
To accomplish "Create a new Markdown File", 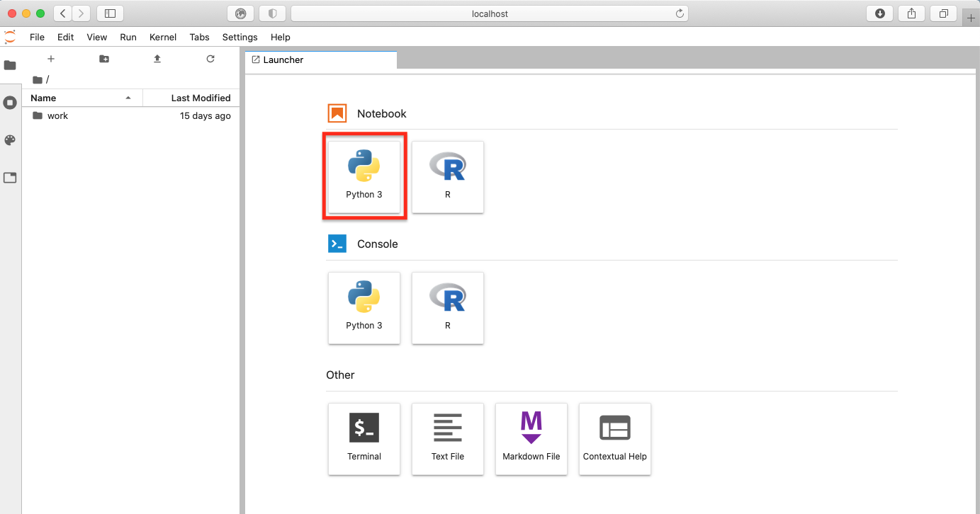I will click(531, 439).
